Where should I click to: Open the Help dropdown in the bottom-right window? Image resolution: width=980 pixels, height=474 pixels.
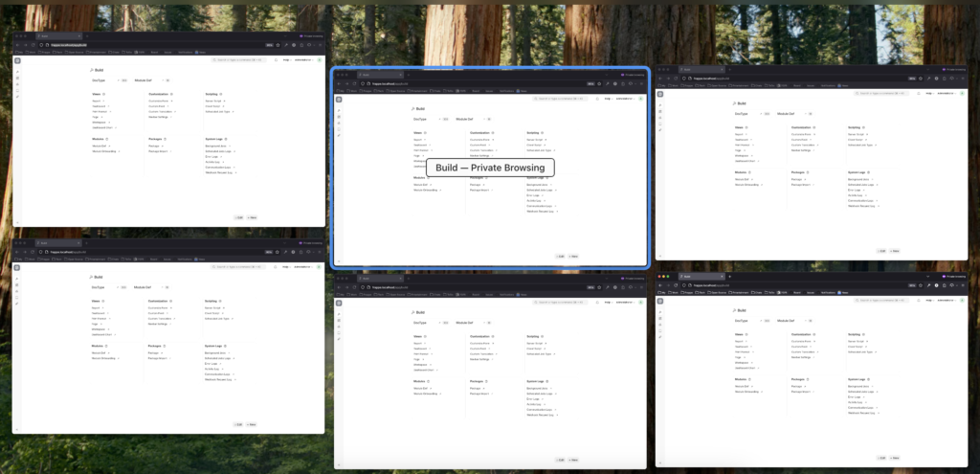928,299
